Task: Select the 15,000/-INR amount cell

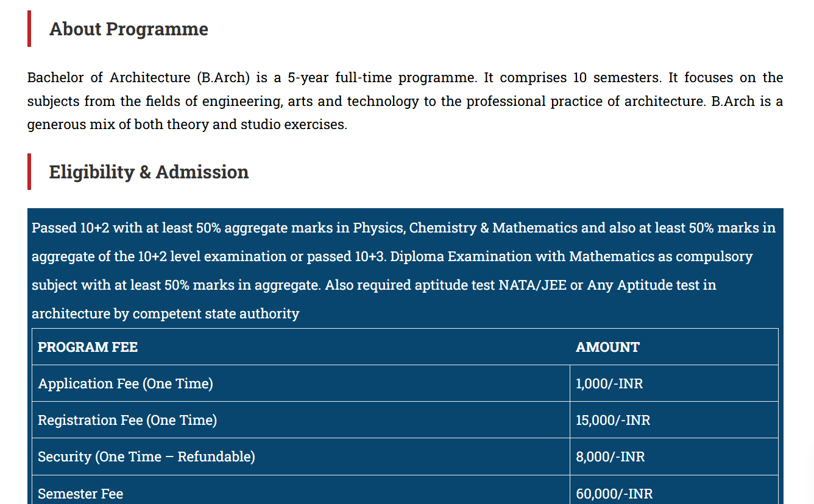Action: click(x=613, y=421)
